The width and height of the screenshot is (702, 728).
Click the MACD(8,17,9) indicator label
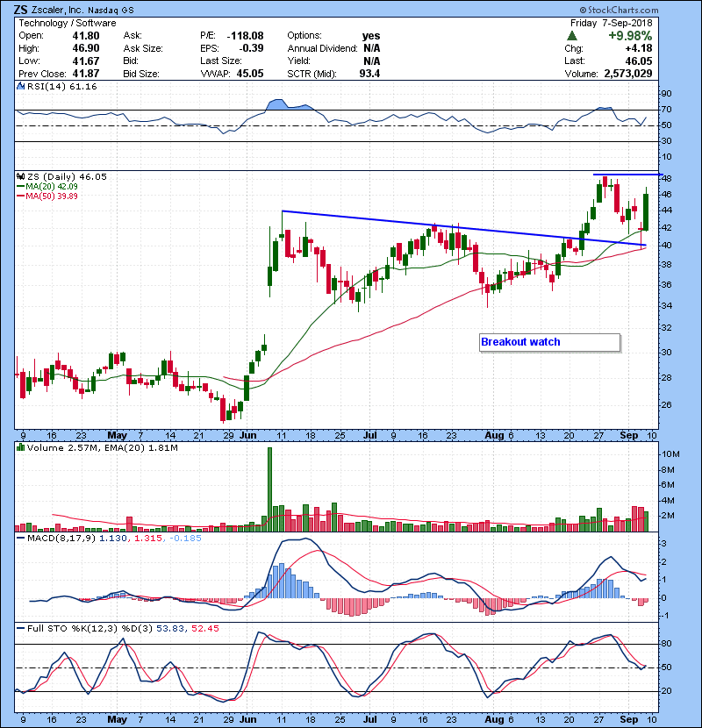coord(61,539)
